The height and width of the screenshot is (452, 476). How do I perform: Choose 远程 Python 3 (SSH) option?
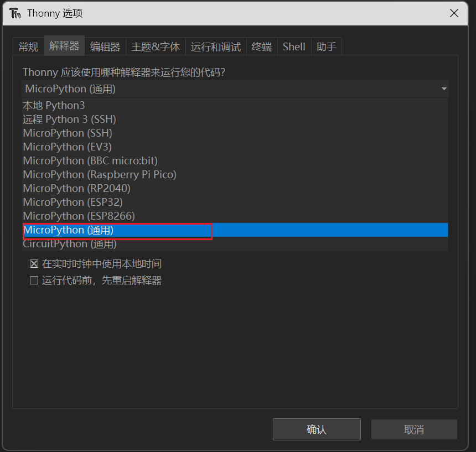click(235, 119)
